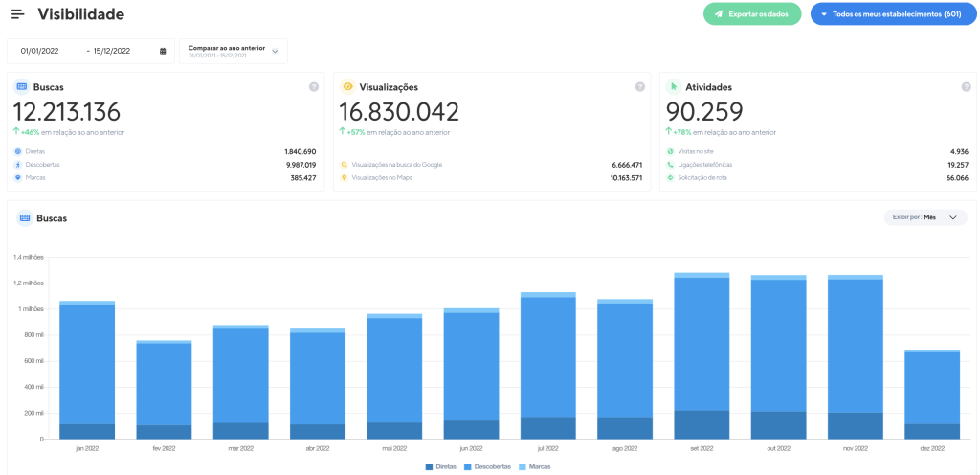Open the help icon on the Atividades card
The width and height of the screenshot is (980, 475).
pos(967,87)
